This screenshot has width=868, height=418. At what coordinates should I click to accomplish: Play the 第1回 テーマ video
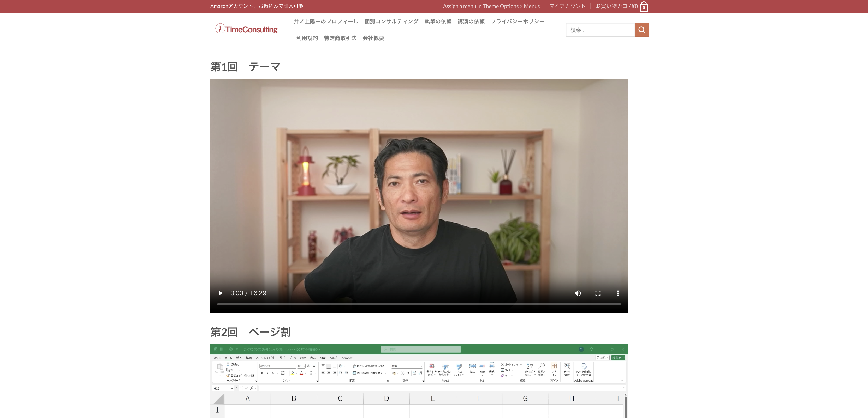click(220, 293)
